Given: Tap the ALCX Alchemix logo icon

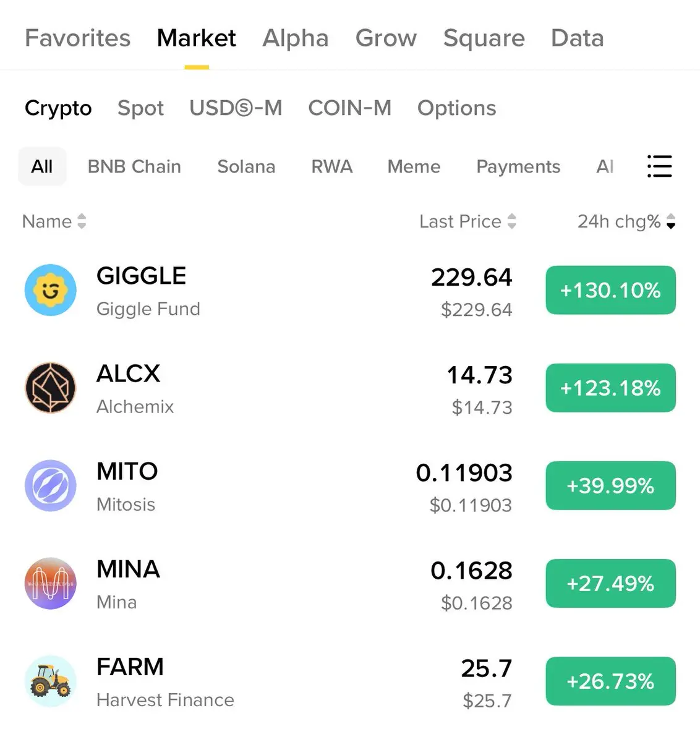Looking at the screenshot, I should click(51, 388).
